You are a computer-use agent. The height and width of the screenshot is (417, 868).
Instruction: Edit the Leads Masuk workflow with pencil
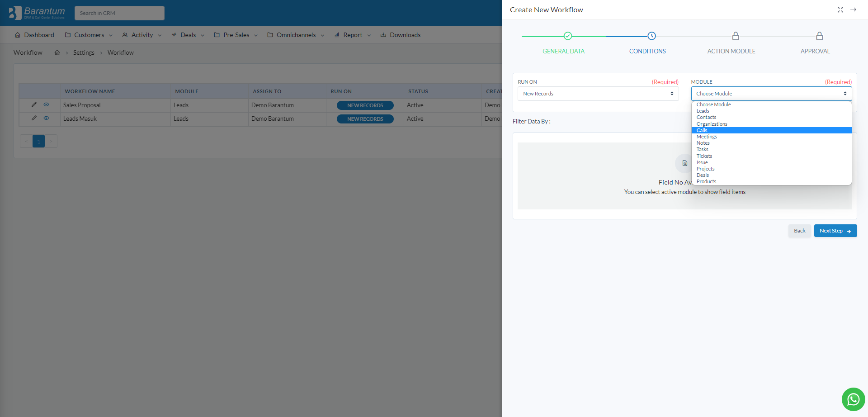coord(34,118)
